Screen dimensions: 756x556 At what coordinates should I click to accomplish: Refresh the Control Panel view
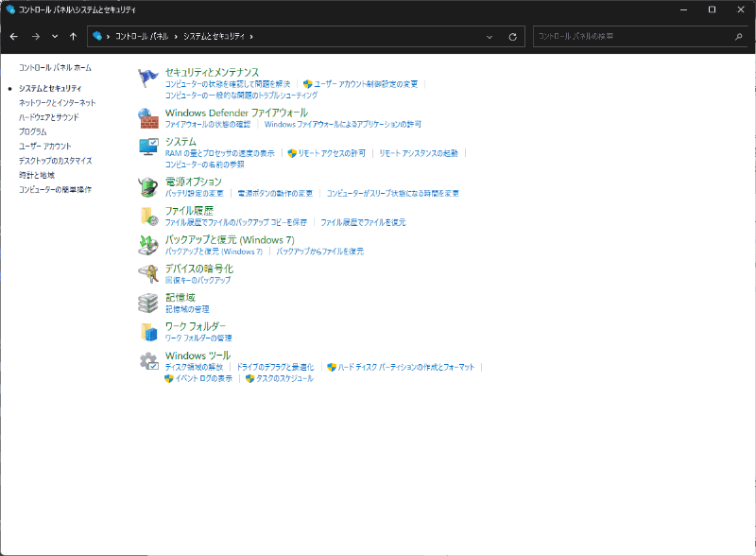511,36
